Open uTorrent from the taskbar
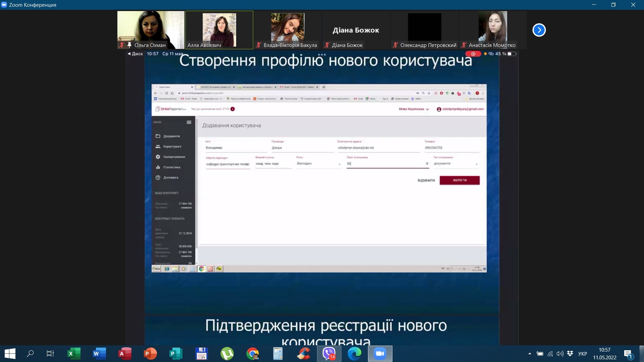 coord(227,354)
